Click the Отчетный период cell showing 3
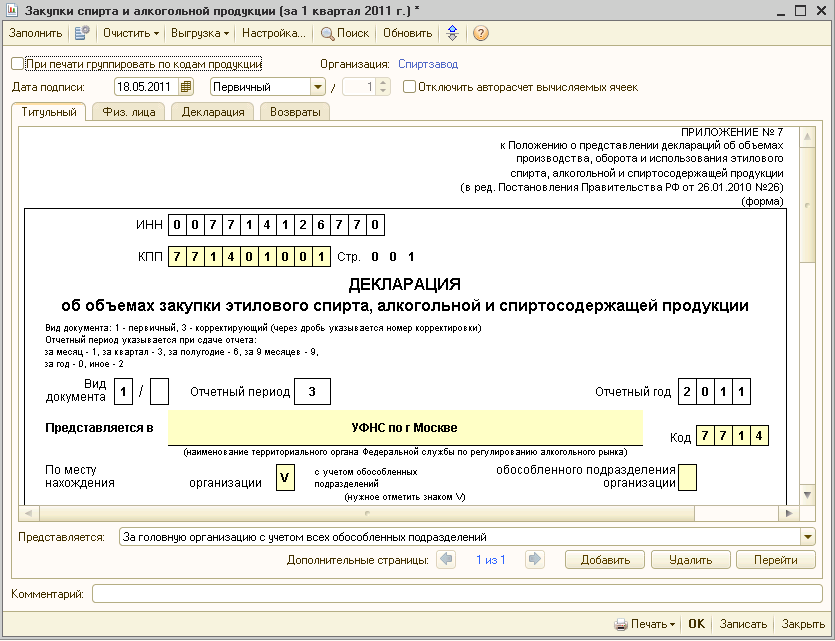The width and height of the screenshot is (835, 641). pyautogui.click(x=312, y=392)
